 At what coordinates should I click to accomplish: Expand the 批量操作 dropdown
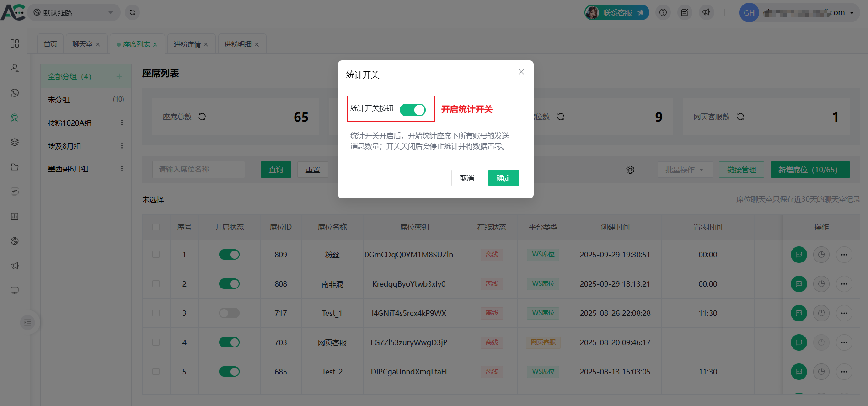pos(684,170)
